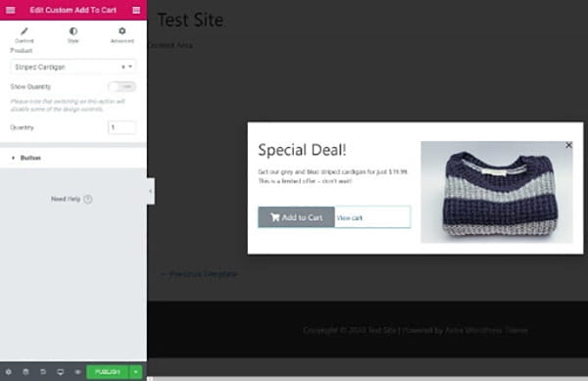The image size is (588, 381).
Task: Click the Content Area text
Action: point(171,45)
